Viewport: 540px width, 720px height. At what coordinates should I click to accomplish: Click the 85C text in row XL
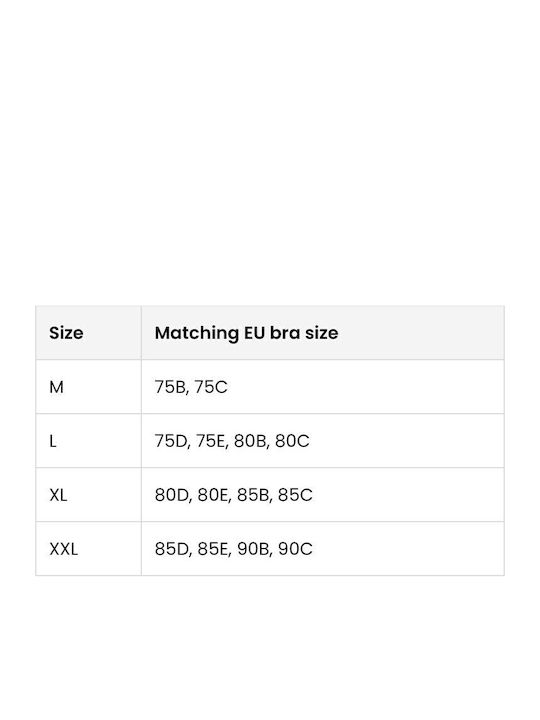pos(295,495)
